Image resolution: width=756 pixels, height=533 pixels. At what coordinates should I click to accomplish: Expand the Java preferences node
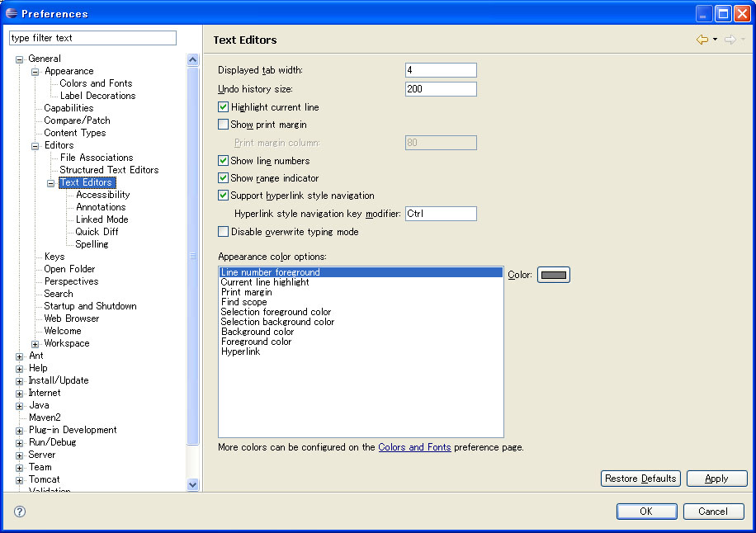coord(20,405)
